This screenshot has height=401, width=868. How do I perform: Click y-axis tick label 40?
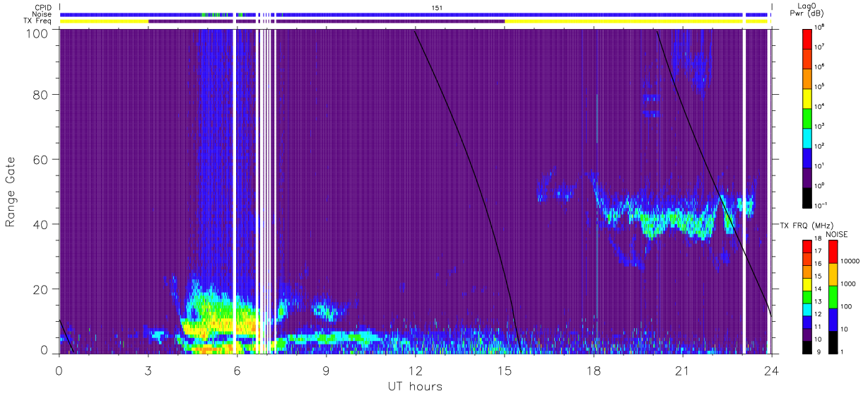pos(41,224)
